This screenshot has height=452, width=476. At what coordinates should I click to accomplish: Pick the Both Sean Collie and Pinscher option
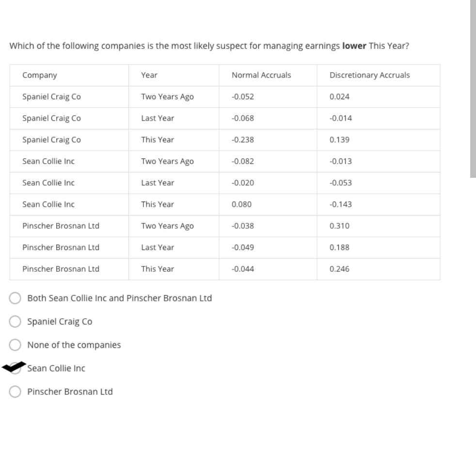point(16,298)
